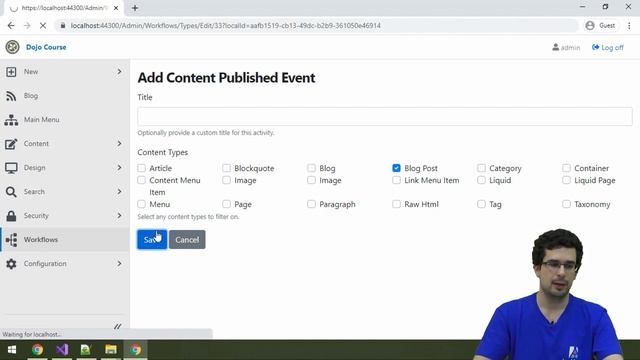Expand the Configuration menu chevron
The width and height of the screenshot is (640, 360).
click(x=119, y=264)
